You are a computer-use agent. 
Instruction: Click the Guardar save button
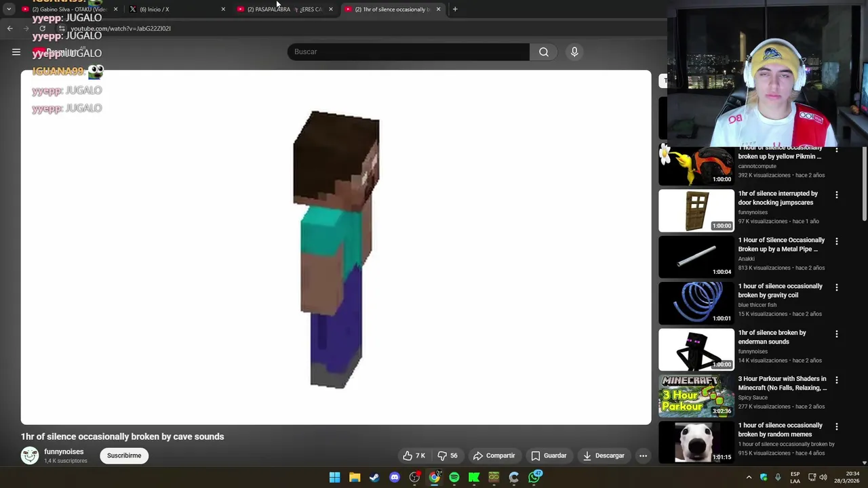click(x=549, y=455)
